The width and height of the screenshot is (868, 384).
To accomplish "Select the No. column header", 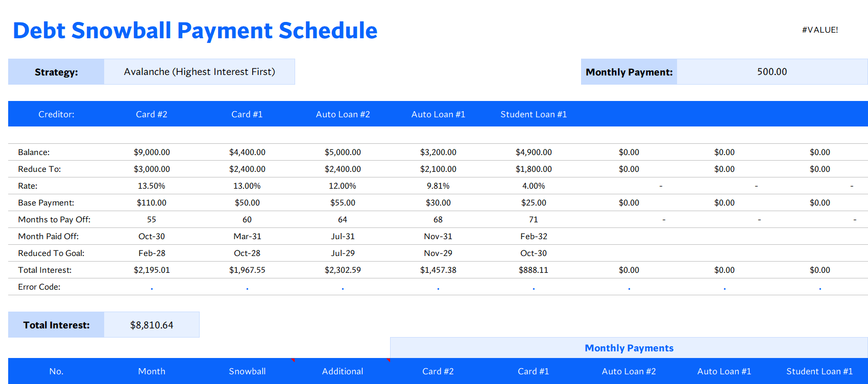I will [x=56, y=371].
